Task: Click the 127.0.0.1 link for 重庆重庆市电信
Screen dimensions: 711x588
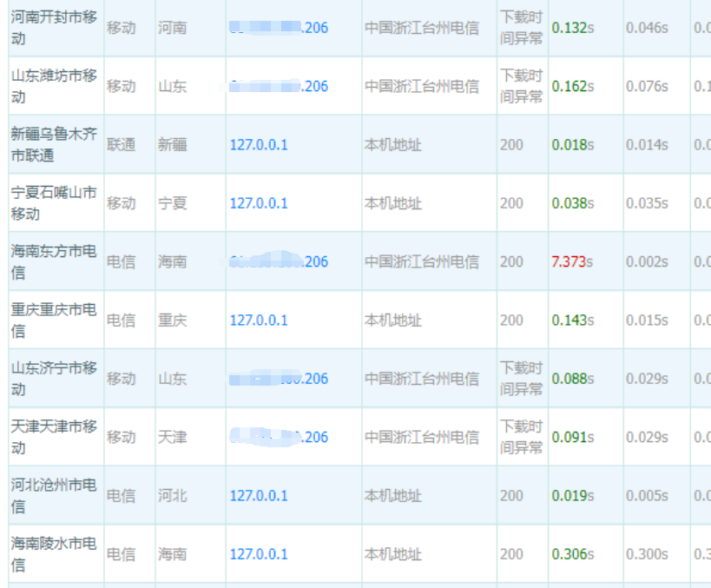Action: coord(258,320)
